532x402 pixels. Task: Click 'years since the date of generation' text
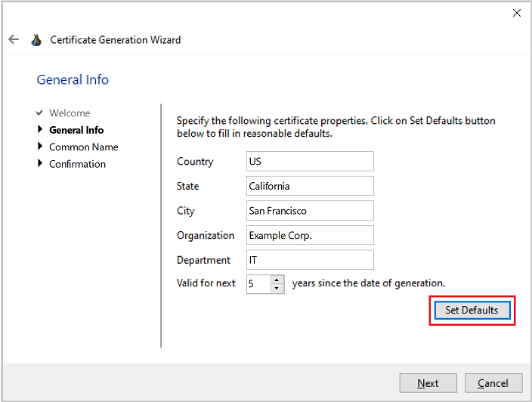pos(369,283)
